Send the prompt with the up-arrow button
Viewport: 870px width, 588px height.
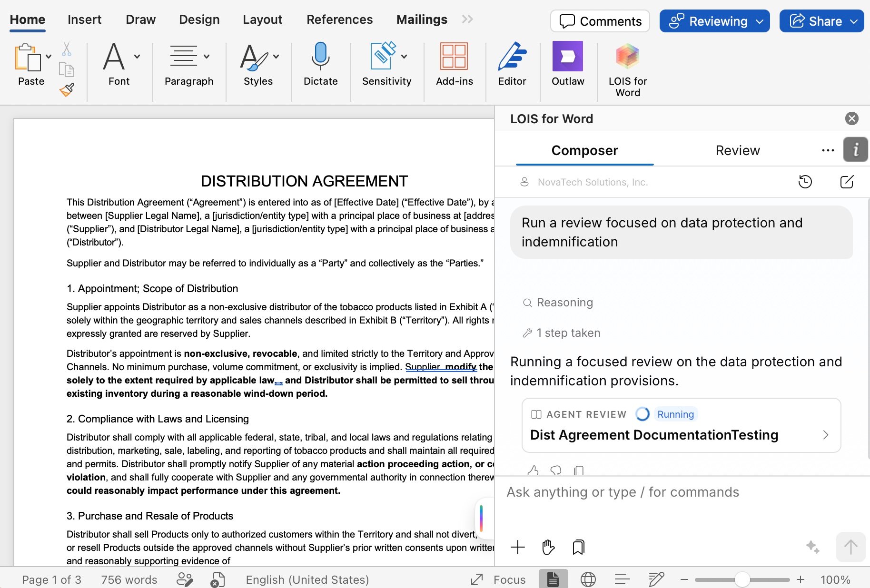851,547
